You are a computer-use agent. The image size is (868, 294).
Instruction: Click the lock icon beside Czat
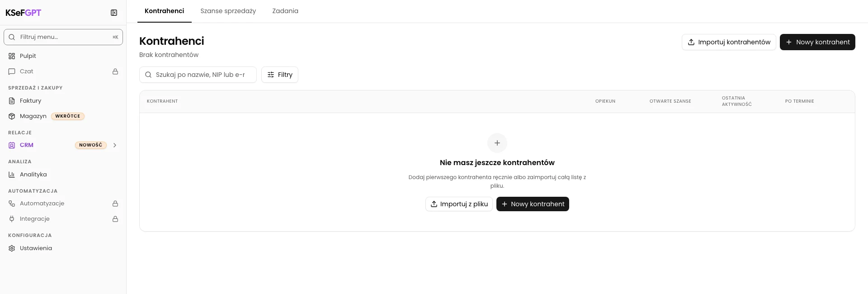[115, 71]
